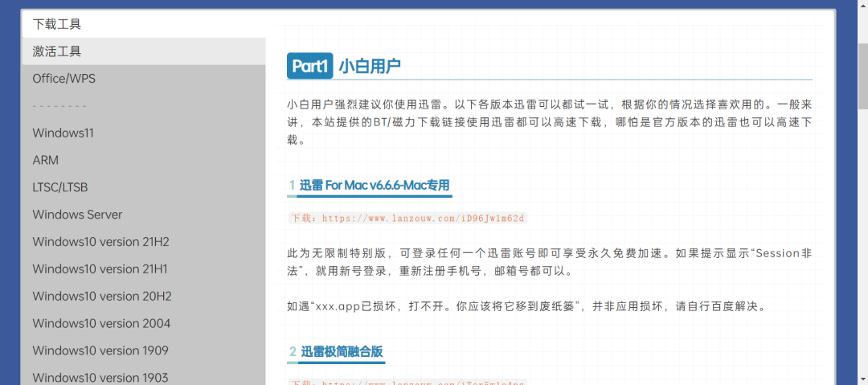Screen dimensions: 868x385
Task: Choose ARM in the sidebar list
Action: (144, 160)
